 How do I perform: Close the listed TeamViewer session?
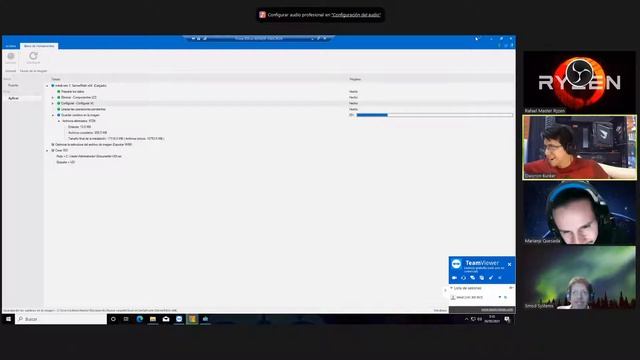(x=506, y=297)
